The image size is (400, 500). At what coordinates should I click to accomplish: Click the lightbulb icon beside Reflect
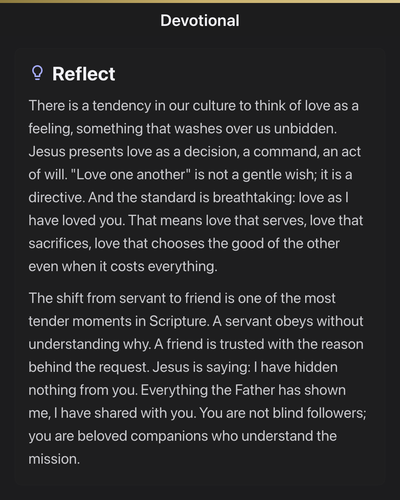click(x=37, y=73)
